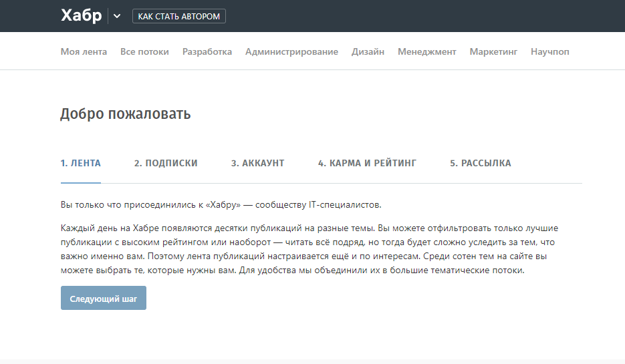The width and height of the screenshot is (625, 364).
Task: Select the 1. ЛЕНТА tab
Action: point(80,163)
